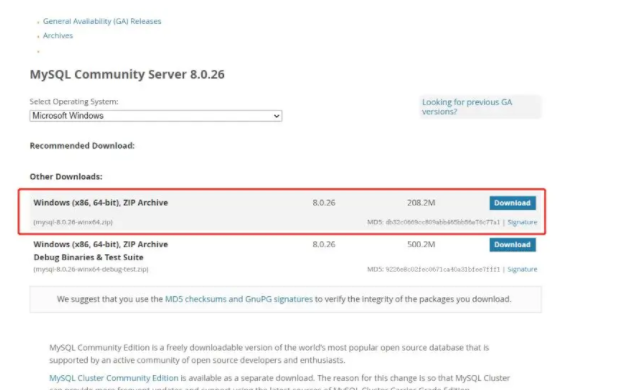Click version 8.0.26 in the first download row
The image size is (635, 390).
coord(324,203)
